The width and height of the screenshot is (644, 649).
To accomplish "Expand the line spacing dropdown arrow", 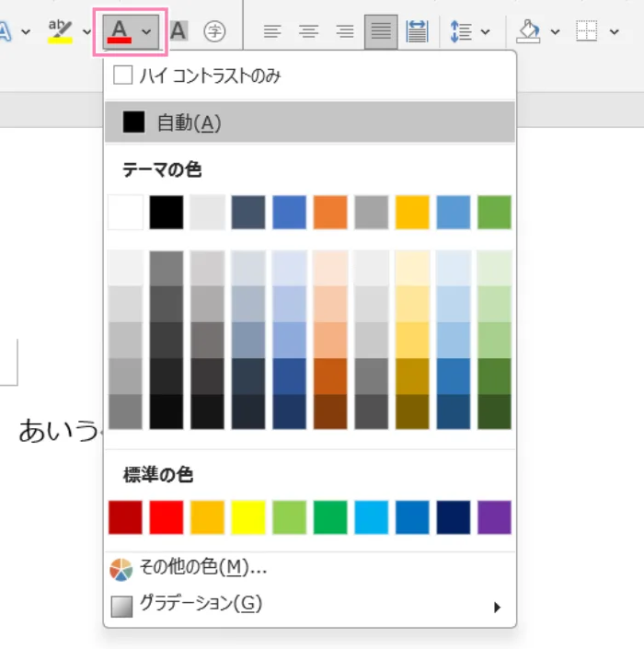I will click(486, 31).
